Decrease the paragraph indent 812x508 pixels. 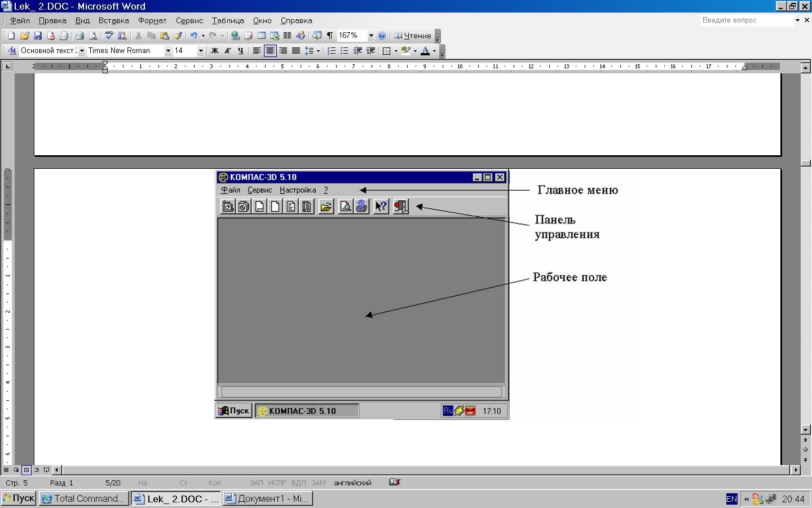tap(358, 51)
